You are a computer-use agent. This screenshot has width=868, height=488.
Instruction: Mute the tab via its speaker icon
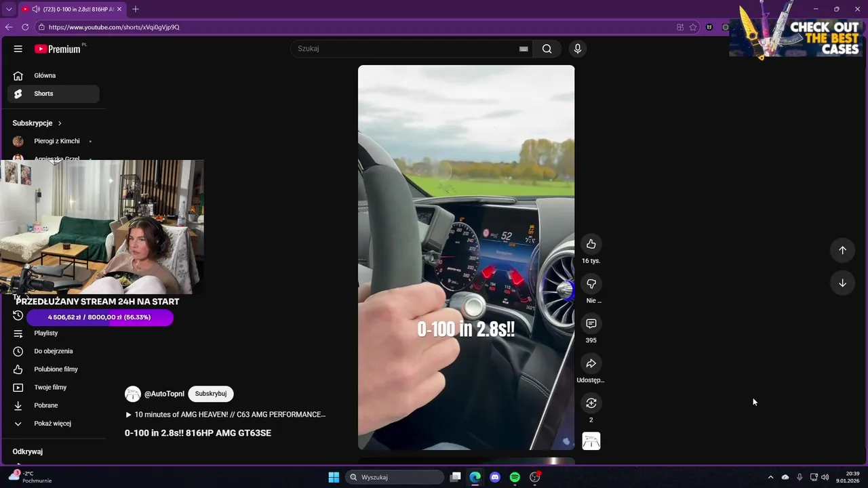click(35, 9)
